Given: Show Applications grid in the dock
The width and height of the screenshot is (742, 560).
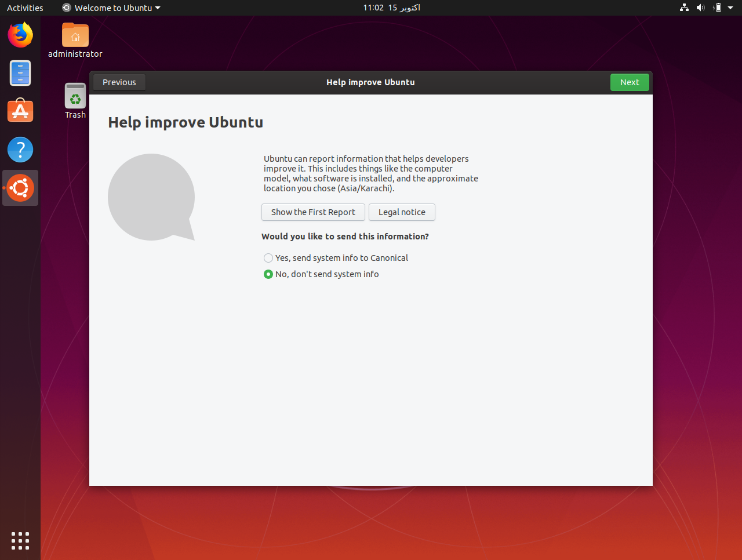Looking at the screenshot, I should click(x=20, y=541).
